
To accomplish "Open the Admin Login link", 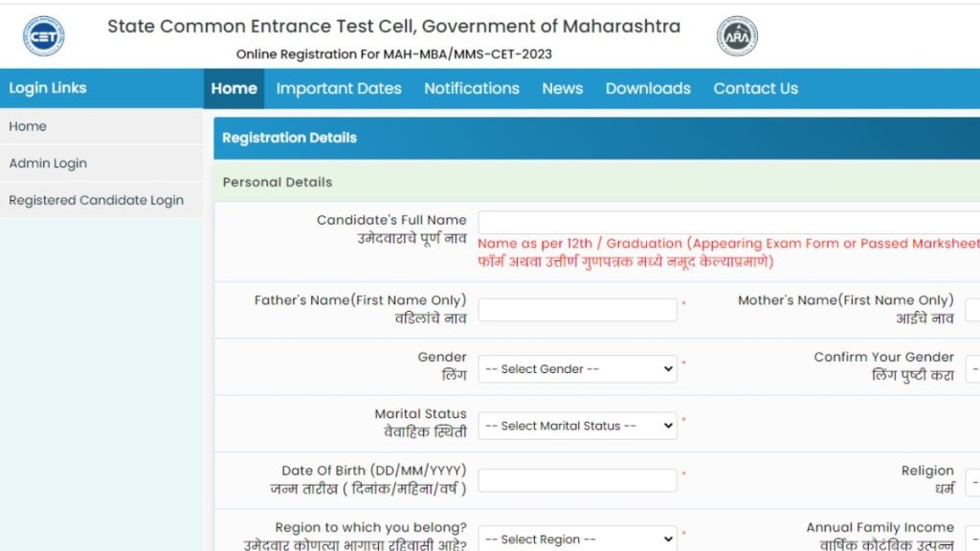I will (48, 163).
